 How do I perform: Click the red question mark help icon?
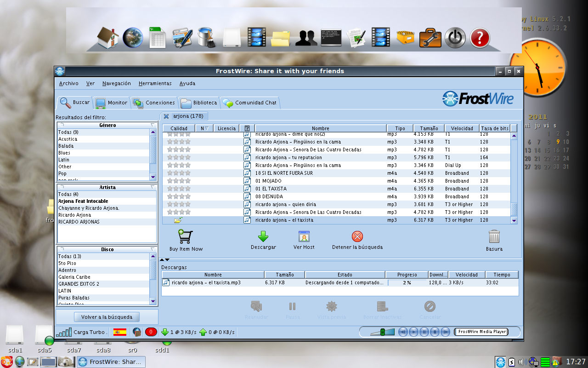pos(480,38)
